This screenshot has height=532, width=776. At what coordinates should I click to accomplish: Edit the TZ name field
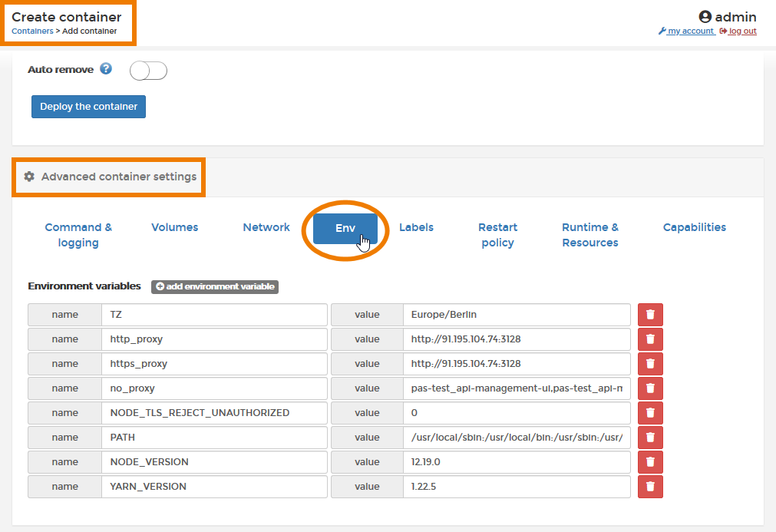(214, 315)
